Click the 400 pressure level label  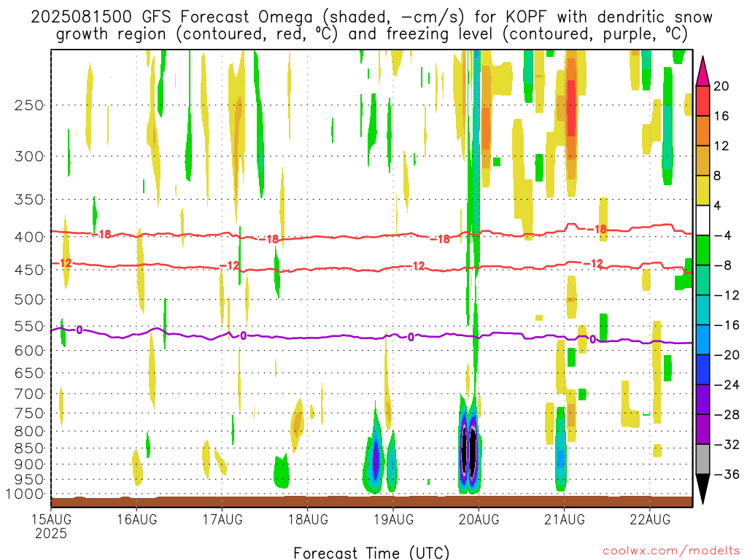29,237
